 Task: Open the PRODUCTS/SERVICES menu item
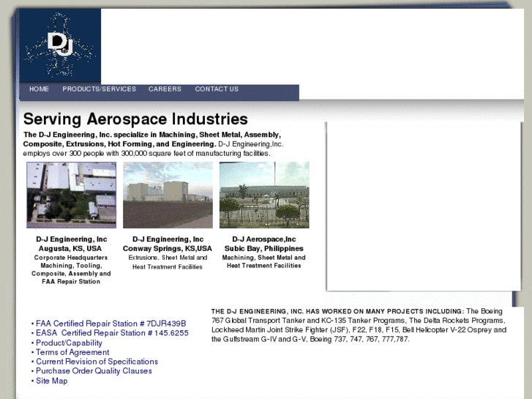click(99, 89)
